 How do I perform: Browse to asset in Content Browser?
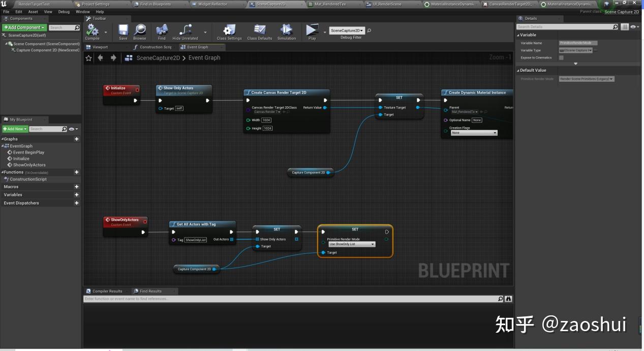(x=140, y=31)
